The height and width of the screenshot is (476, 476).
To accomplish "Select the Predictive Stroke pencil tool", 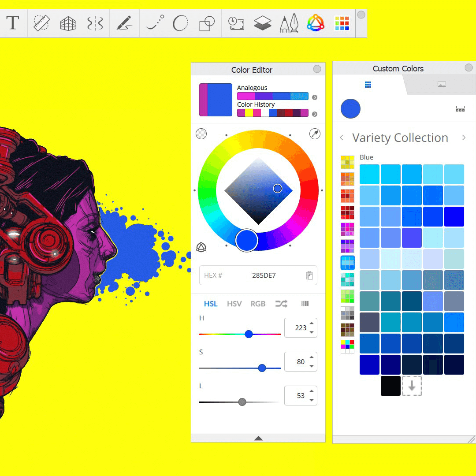I will [124, 23].
